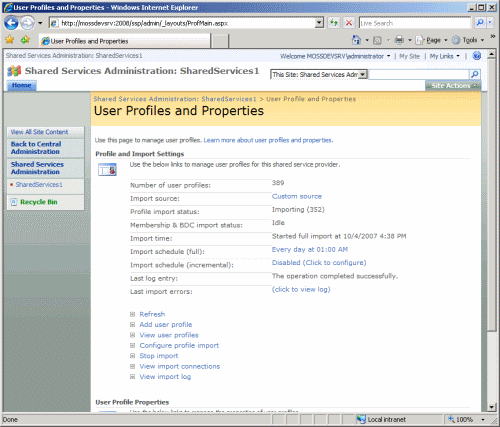Image resolution: width=500 pixels, height=427 pixels.
Task: Select the Home navigation tab
Action: click(22, 85)
